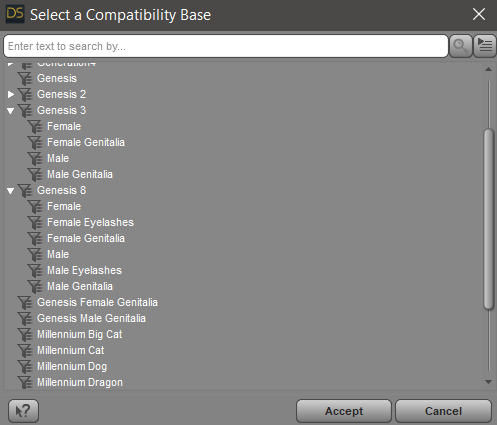Collapse the Genesis 3 tree node
This screenshot has width=497, height=425.
pyautogui.click(x=11, y=111)
